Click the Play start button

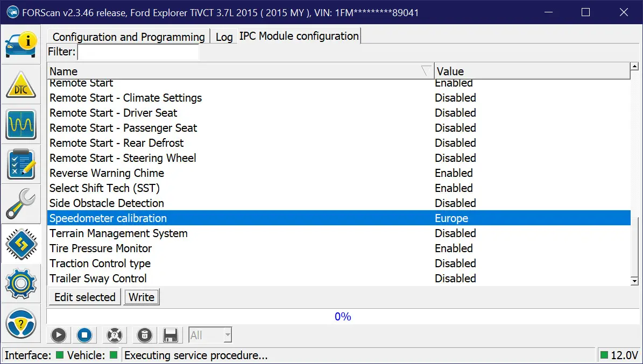(59, 335)
